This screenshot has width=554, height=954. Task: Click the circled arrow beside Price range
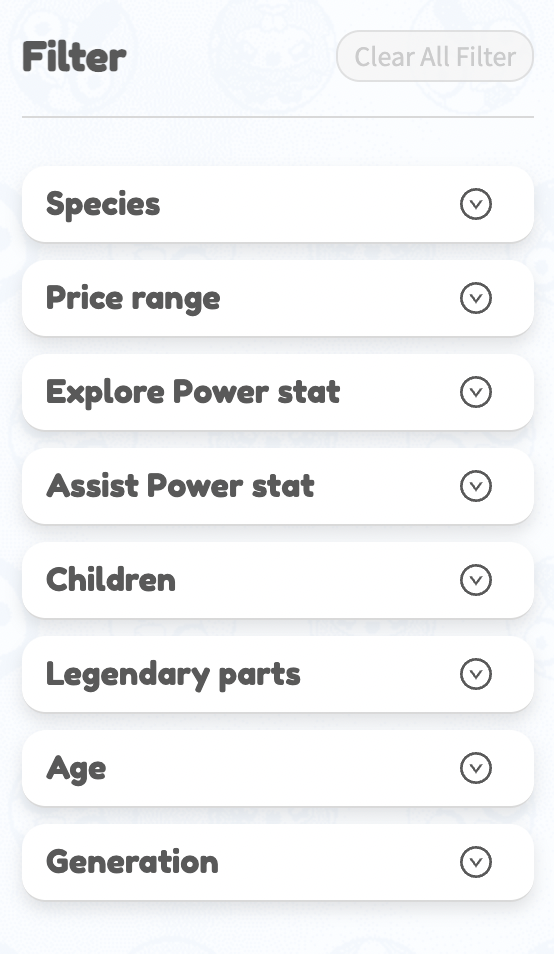click(x=476, y=298)
